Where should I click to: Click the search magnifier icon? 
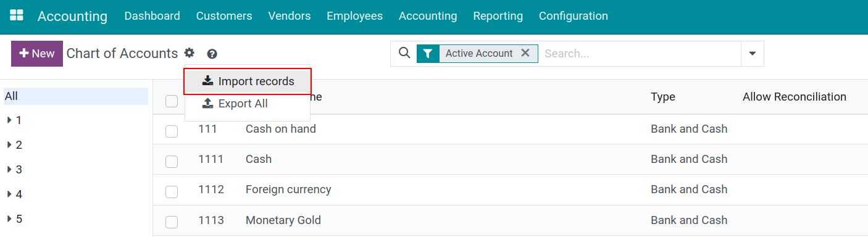point(404,53)
